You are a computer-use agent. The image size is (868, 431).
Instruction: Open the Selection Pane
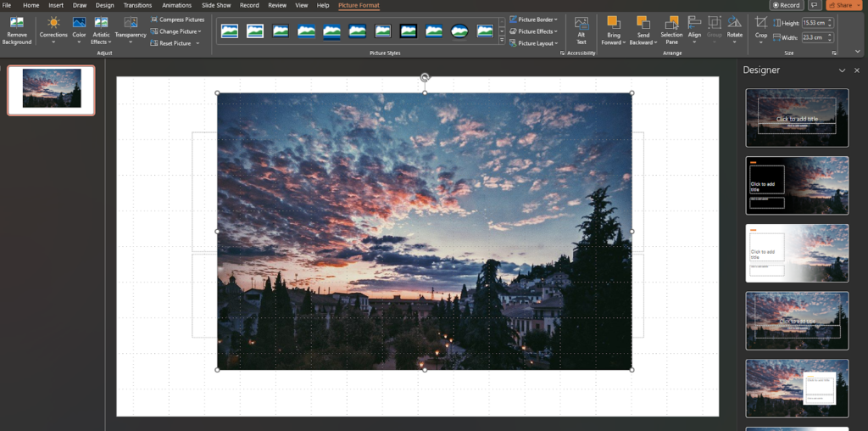pos(671,30)
